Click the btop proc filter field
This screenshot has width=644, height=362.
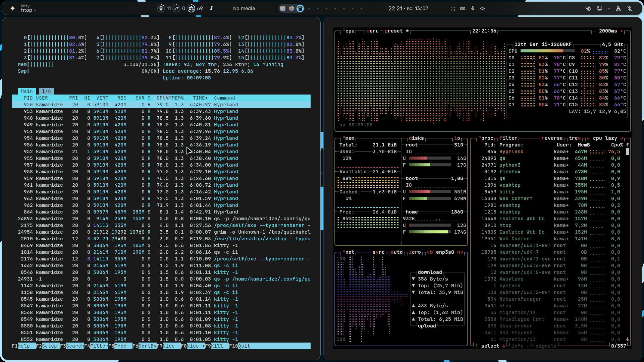(508, 138)
